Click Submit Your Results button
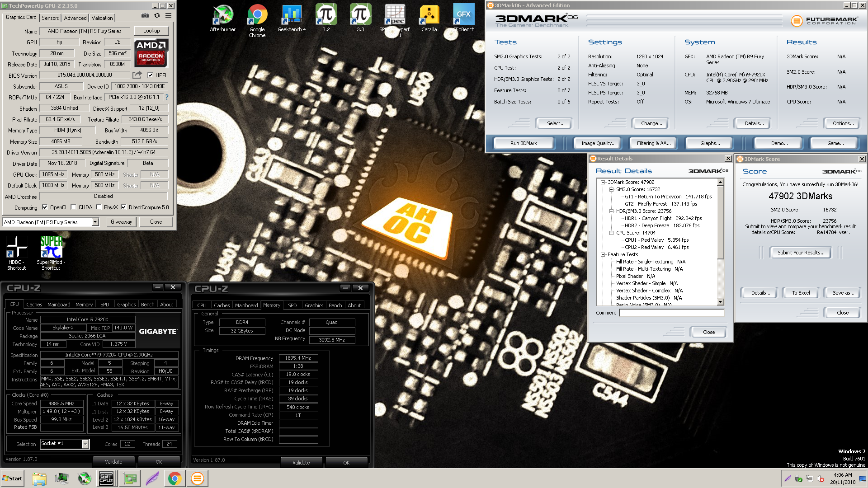The height and width of the screenshot is (488, 868). (801, 253)
